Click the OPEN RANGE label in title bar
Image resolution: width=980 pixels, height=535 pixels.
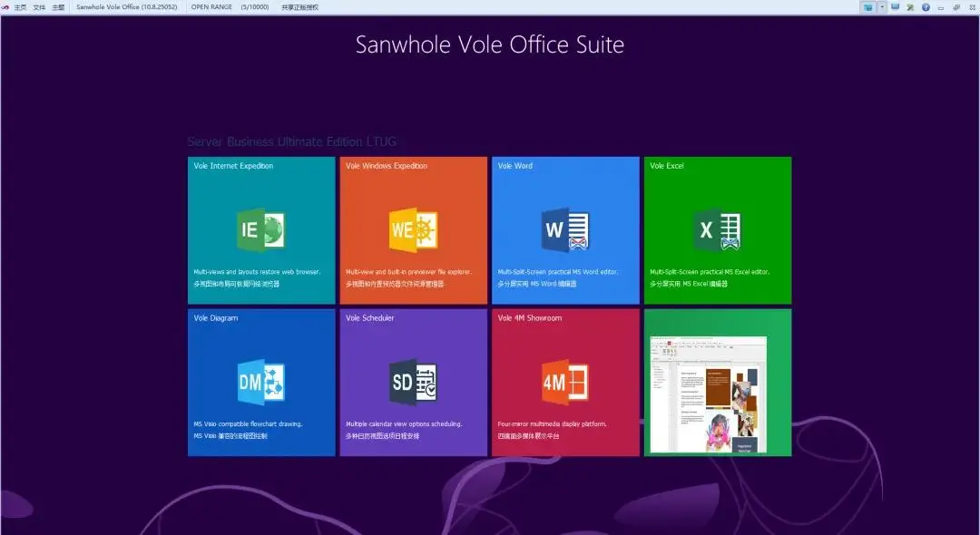[211, 7]
